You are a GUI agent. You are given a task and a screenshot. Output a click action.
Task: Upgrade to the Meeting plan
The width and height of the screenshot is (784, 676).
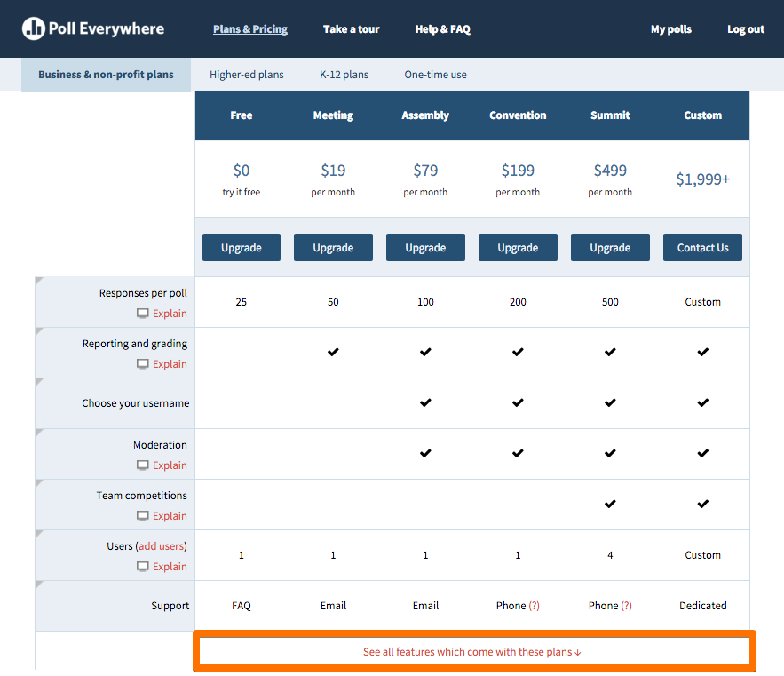pos(333,247)
